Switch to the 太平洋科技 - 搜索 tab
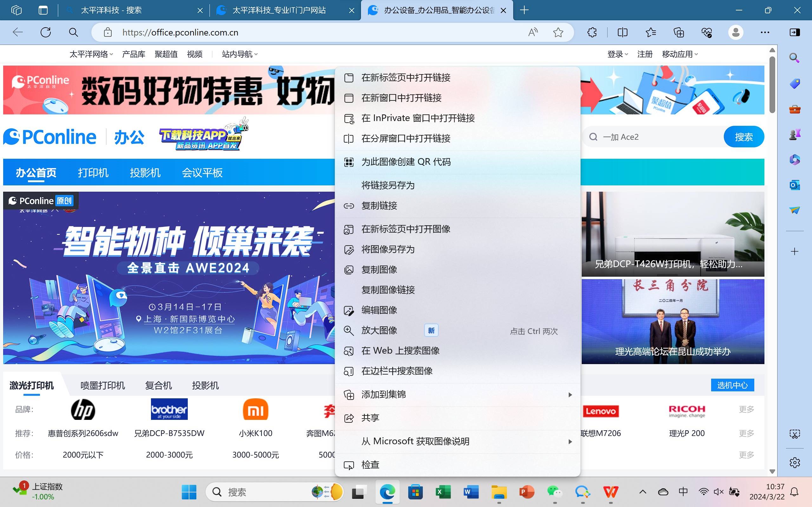The image size is (812, 507). (x=134, y=10)
